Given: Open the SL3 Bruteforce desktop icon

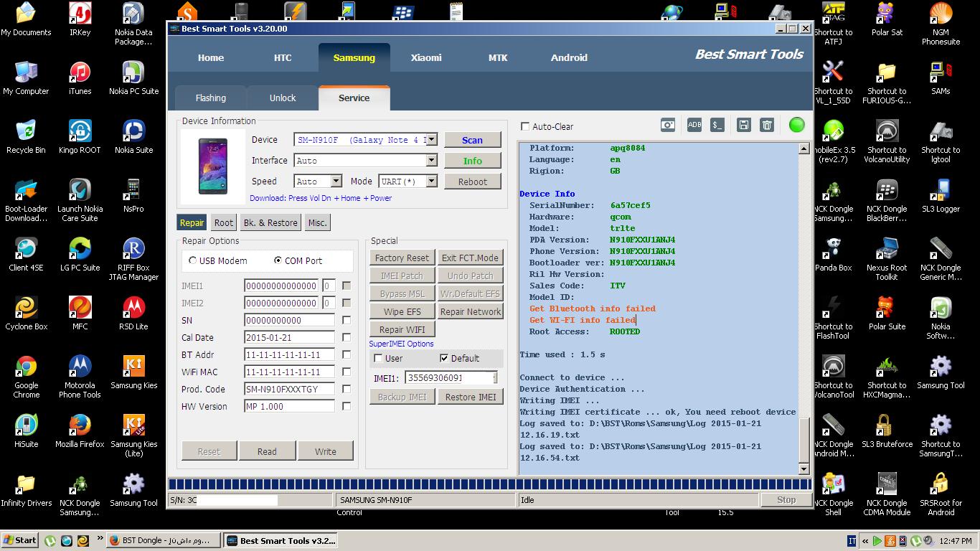Looking at the screenshot, I should 887,431.
